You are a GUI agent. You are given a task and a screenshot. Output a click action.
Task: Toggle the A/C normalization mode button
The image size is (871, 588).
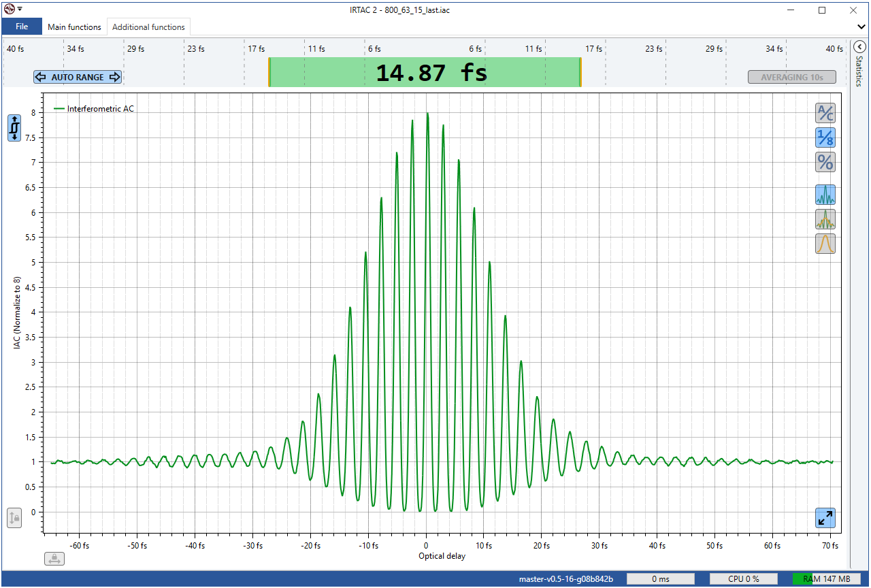click(825, 113)
